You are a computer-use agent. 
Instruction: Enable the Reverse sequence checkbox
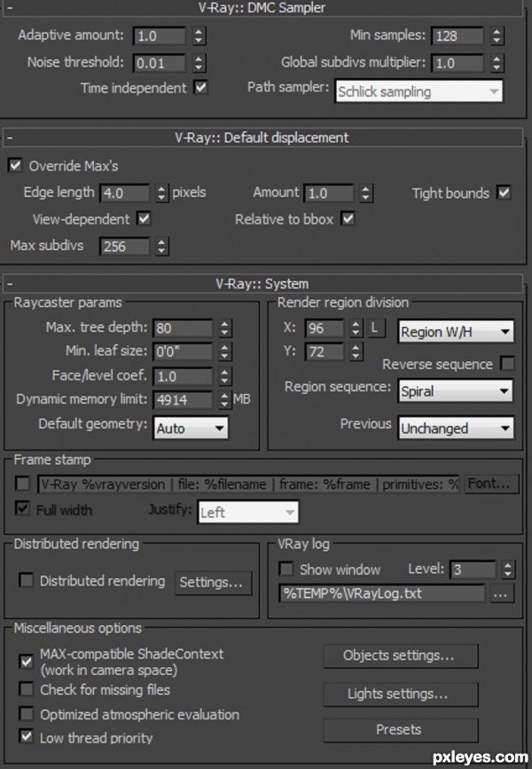pyautogui.click(x=506, y=364)
